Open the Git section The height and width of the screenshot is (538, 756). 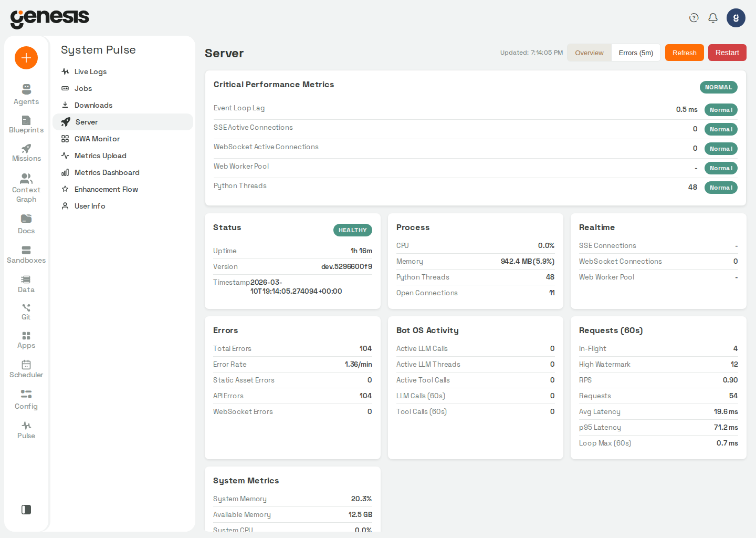coord(26,312)
